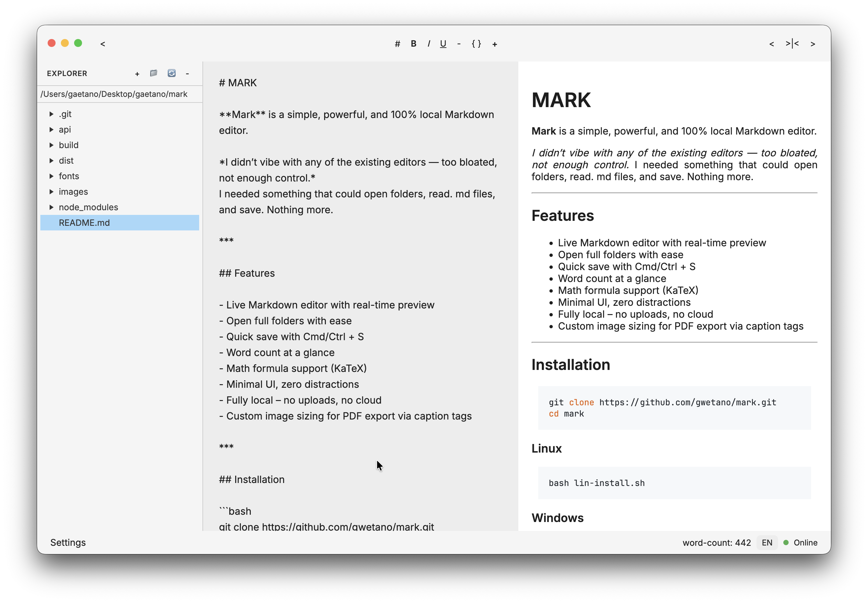
Task: Click the 'bash lin-install.sh' code block
Action: [674, 483]
